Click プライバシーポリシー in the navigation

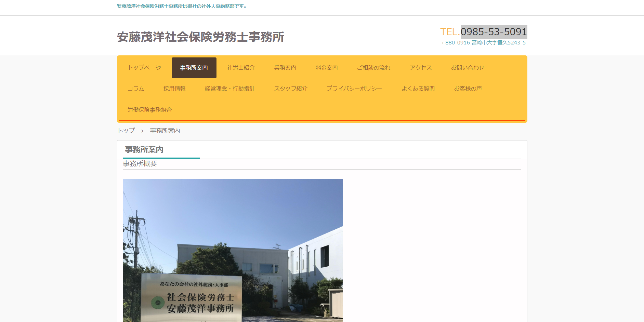click(354, 89)
